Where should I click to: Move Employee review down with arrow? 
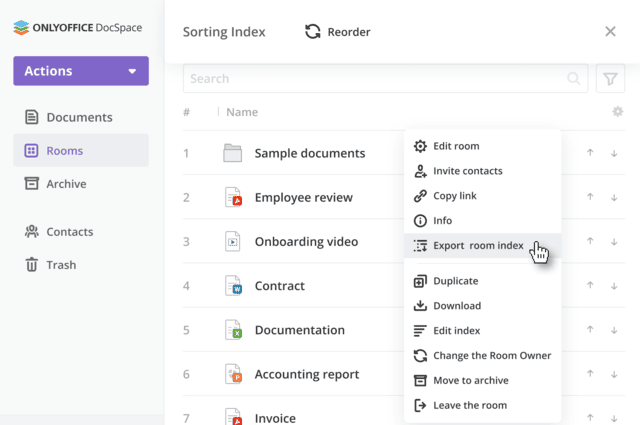tap(614, 197)
